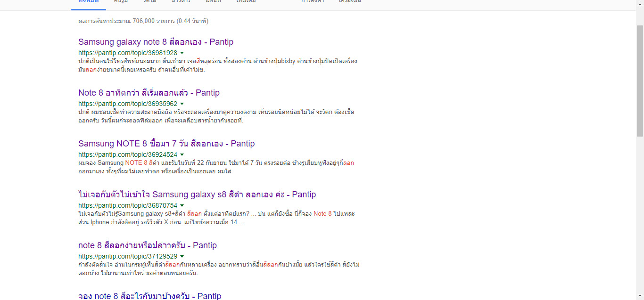Click the snippet beginning 'ไม่เจอกับตัวไม่รู้Samsung galaxy s8+'

pyautogui.click(x=217, y=218)
